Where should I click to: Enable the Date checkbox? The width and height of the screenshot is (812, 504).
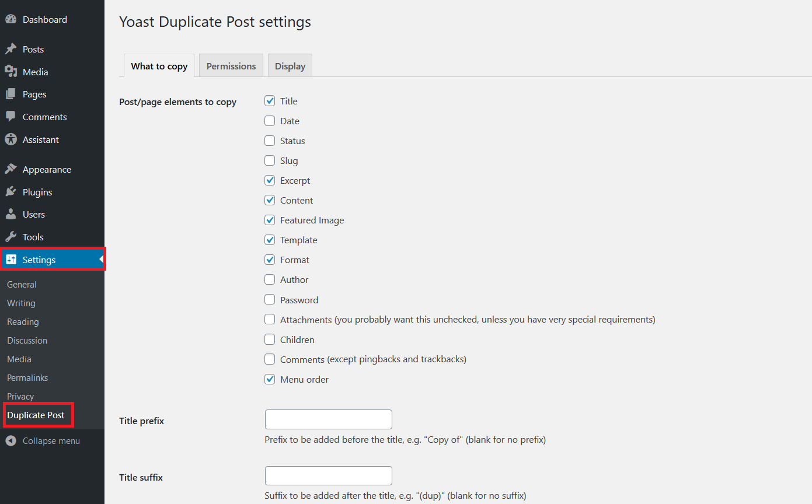pos(270,121)
